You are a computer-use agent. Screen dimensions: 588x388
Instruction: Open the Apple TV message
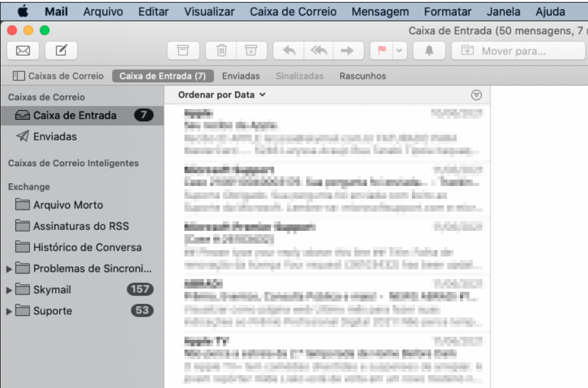327,360
